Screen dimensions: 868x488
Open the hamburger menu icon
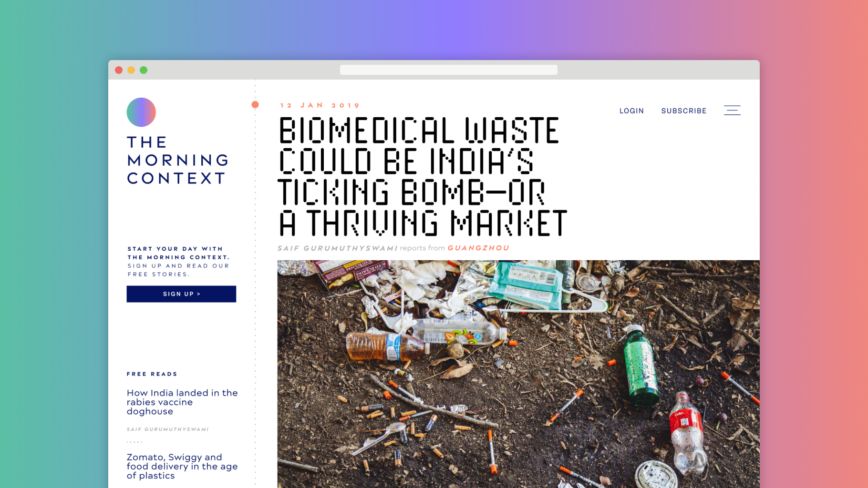[732, 111]
